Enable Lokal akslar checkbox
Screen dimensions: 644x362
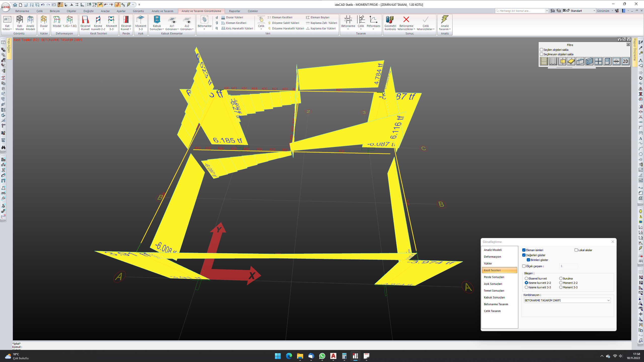(x=576, y=250)
